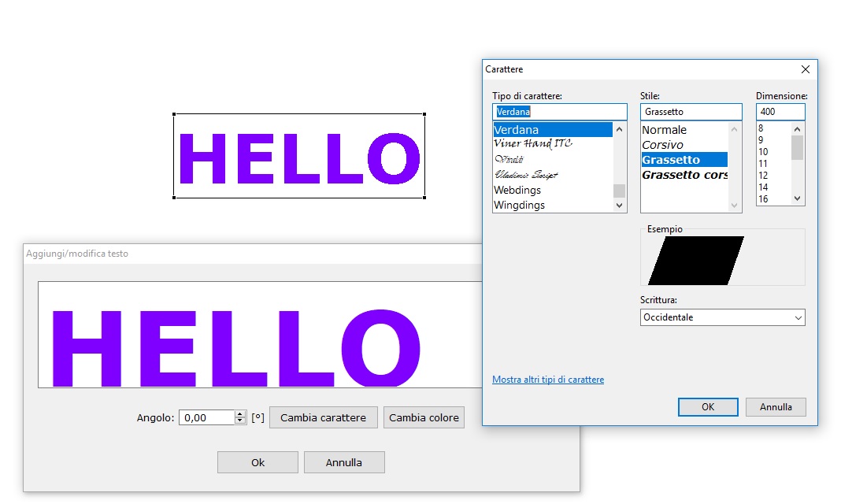Select the Corsivo font style
This screenshot has width=841, height=504.
click(662, 145)
